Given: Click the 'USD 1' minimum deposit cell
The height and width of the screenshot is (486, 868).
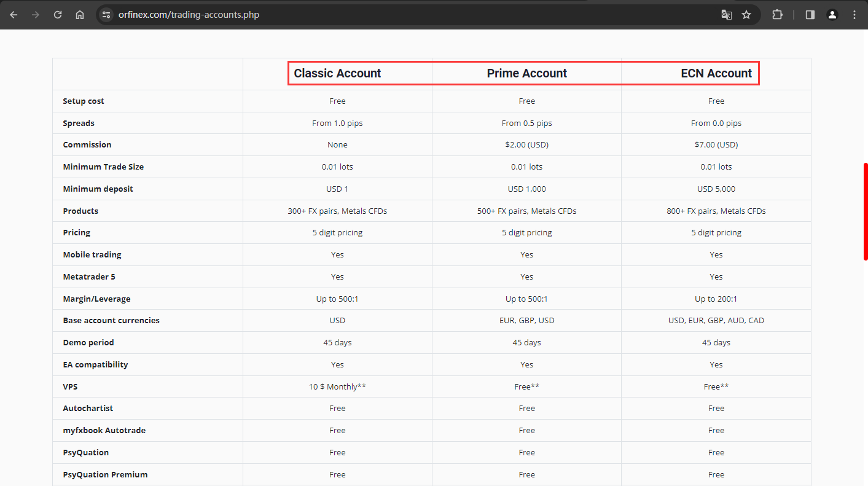Looking at the screenshot, I should (x=337, y=189).
